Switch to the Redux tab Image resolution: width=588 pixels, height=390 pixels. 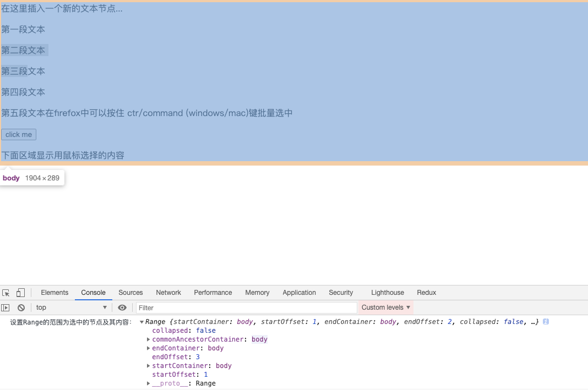click(427, 292)
